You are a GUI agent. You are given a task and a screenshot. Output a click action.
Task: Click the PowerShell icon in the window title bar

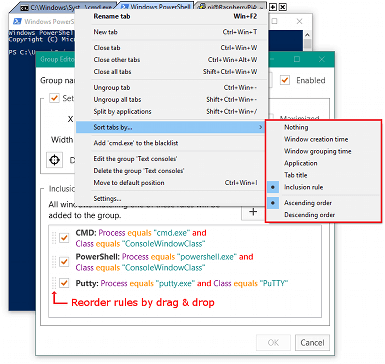pos(17,21)
